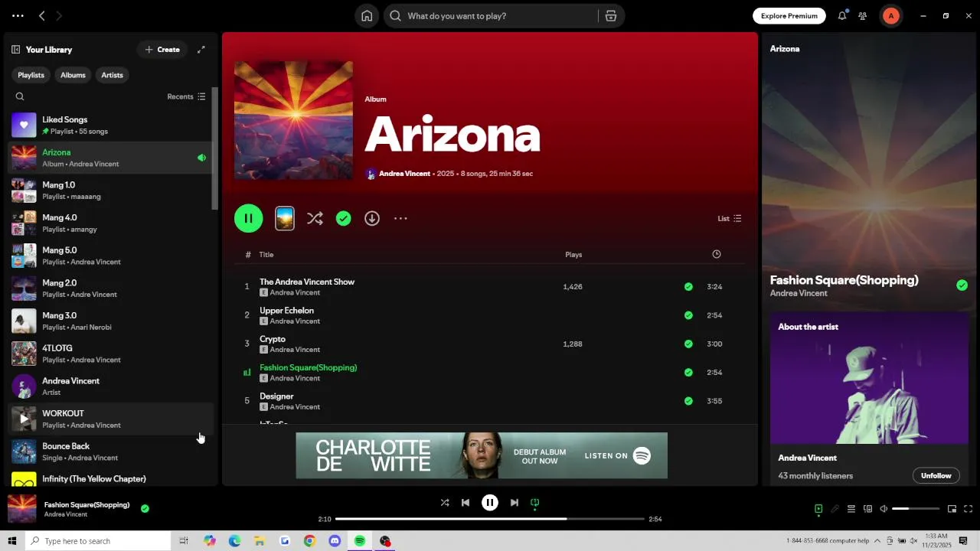Unfollow Andrea Vincent
This screenshot has height=551, width=980.
pyautogui.click(x=936, y=475)
